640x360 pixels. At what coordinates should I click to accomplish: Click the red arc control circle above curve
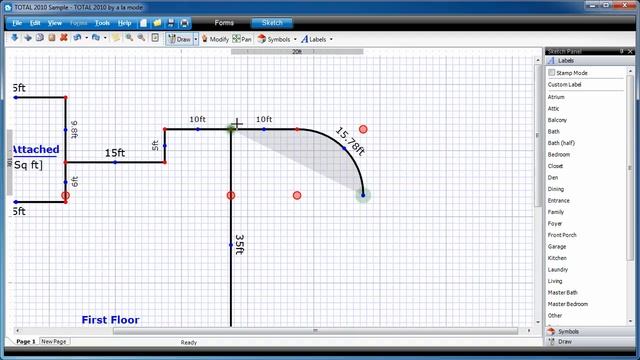363,129
